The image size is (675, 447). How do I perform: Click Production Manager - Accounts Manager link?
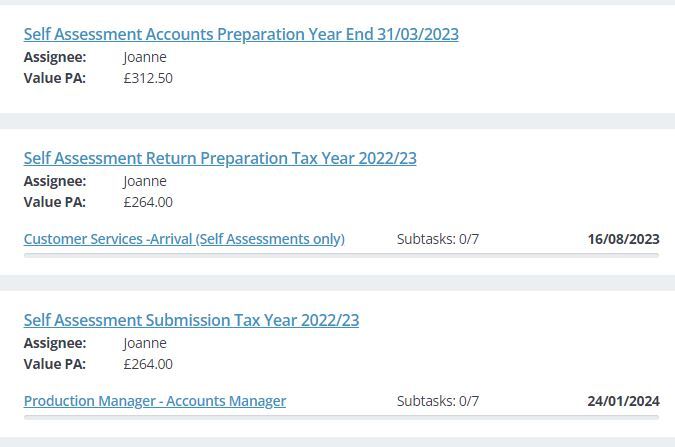tap(155, 401)
